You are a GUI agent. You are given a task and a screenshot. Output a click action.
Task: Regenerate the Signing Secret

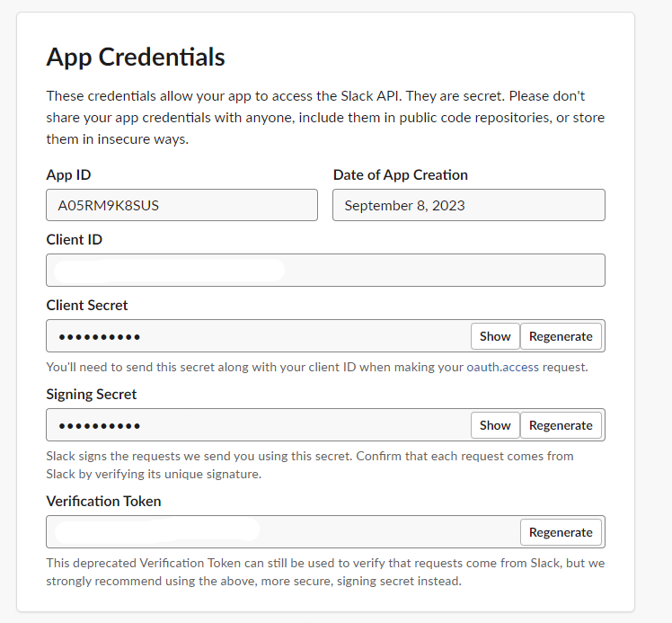click(561, 425)
